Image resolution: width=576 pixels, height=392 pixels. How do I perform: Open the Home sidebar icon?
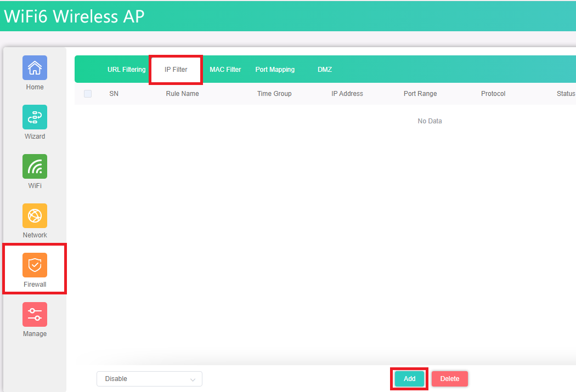(35, 68)
